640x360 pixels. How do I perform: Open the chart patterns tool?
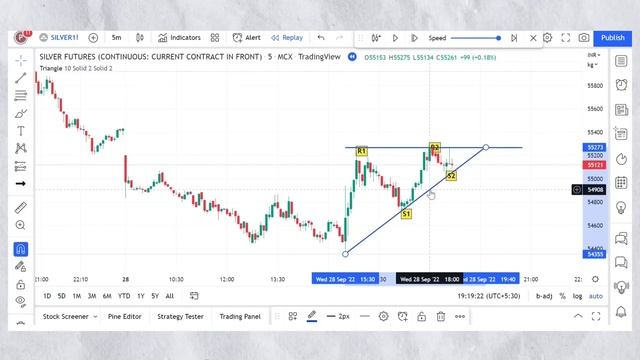pyautogui.click(x=21, y=148)
